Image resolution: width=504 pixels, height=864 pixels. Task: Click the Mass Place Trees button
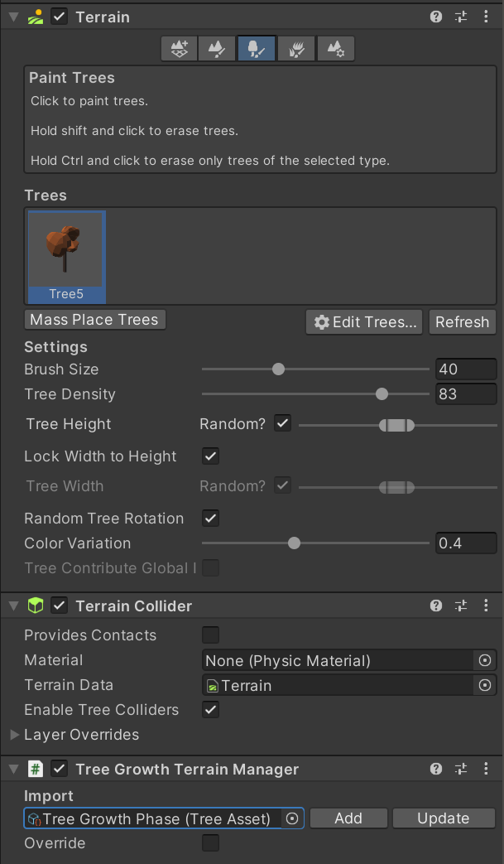click(x=94, y=320)
